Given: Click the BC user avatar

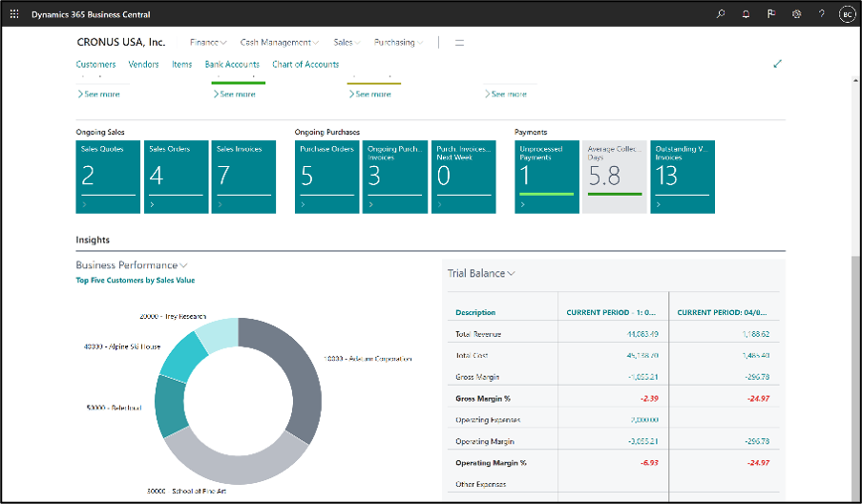Looking at the screenshot, I should (x=847, y=14).
